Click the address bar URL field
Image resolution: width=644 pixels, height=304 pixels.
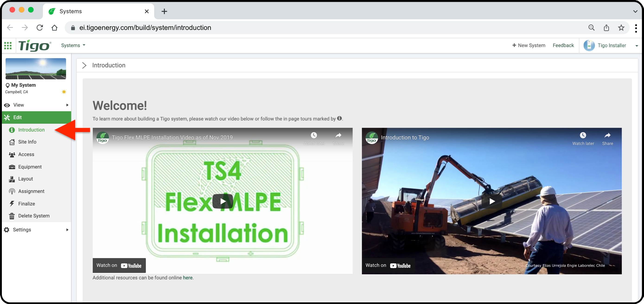325,28
